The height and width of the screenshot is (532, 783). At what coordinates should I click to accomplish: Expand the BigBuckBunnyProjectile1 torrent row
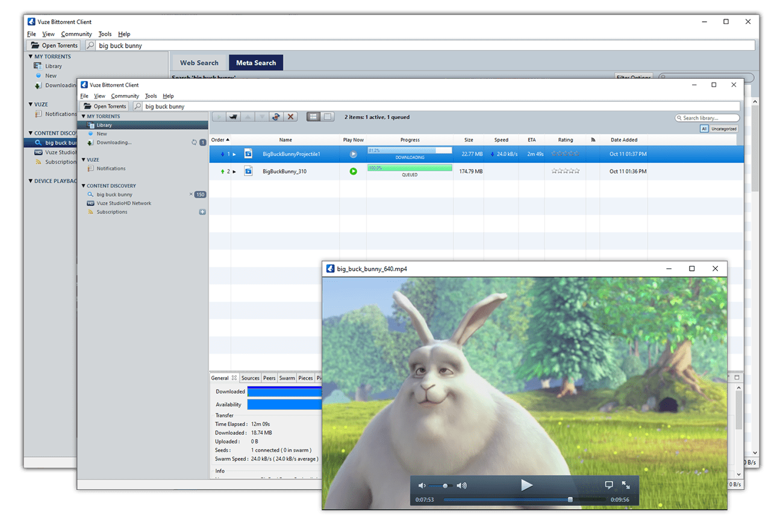(234, 155)
